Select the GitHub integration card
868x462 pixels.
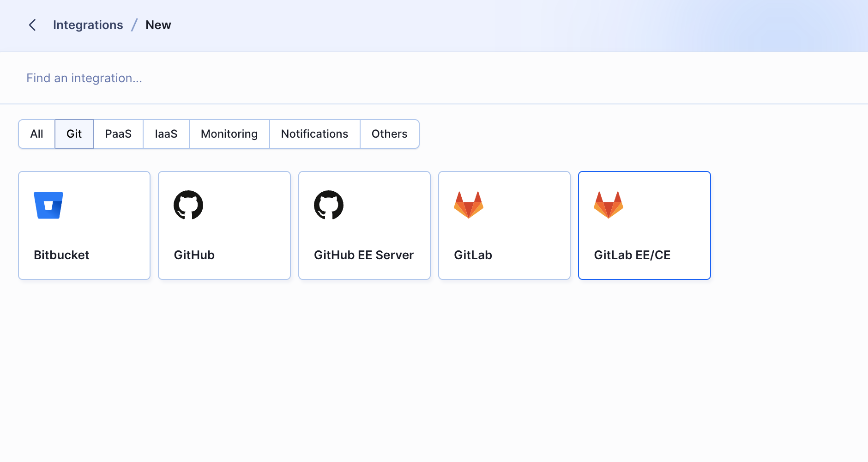pos(224,225)
